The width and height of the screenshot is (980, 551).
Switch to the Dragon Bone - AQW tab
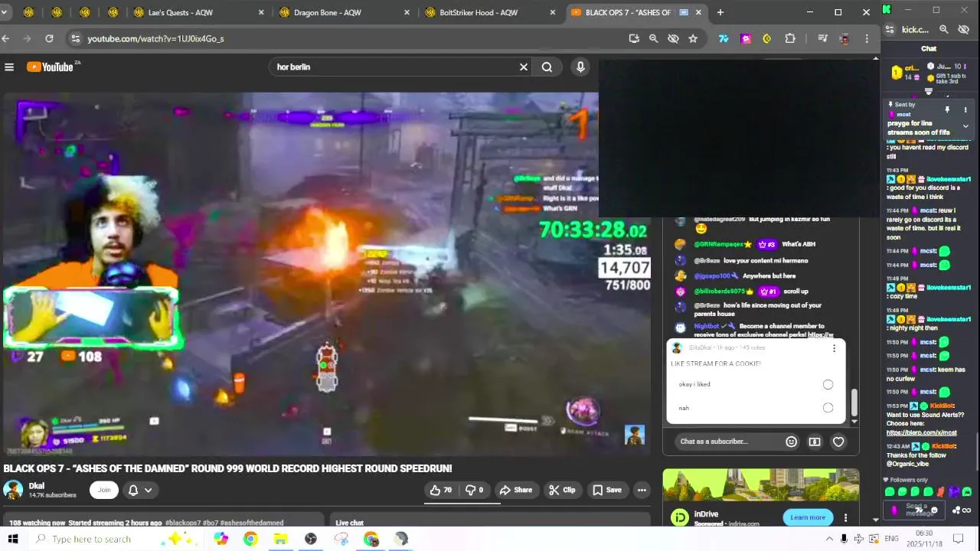click(x=345, y=12)
